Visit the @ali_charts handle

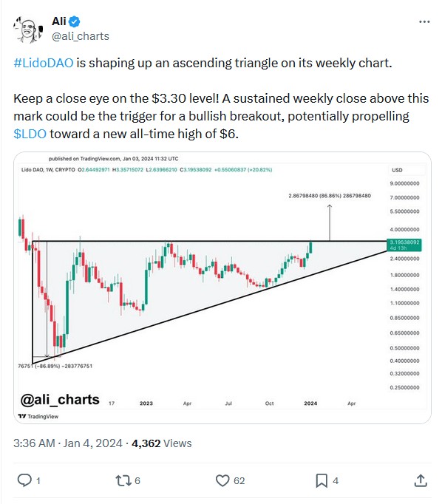pyautogui.click(x=81, y=36)
